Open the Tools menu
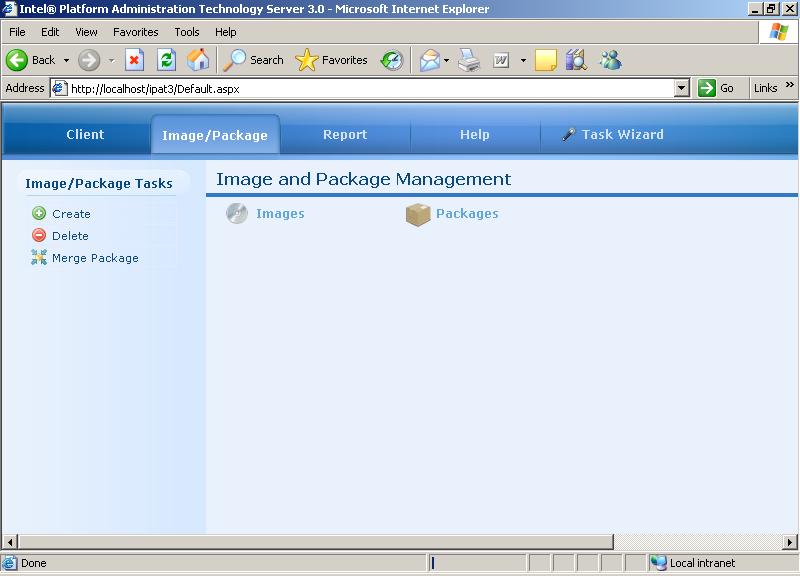The width and height of the screenshot is (800, 576). pos(187,32)
